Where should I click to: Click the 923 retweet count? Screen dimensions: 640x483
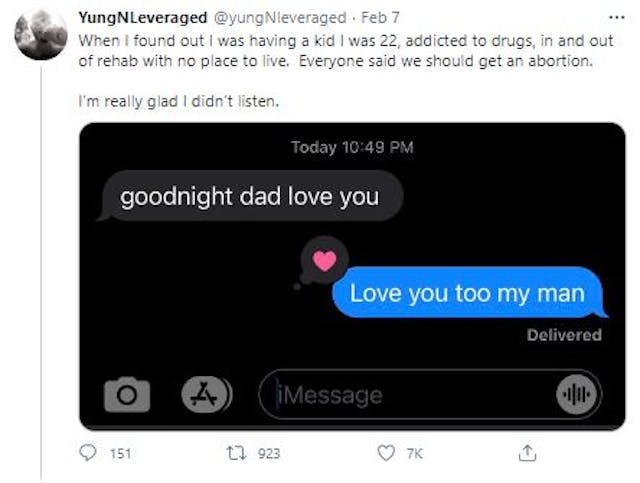pyautogui.click(x=268, y=454)
